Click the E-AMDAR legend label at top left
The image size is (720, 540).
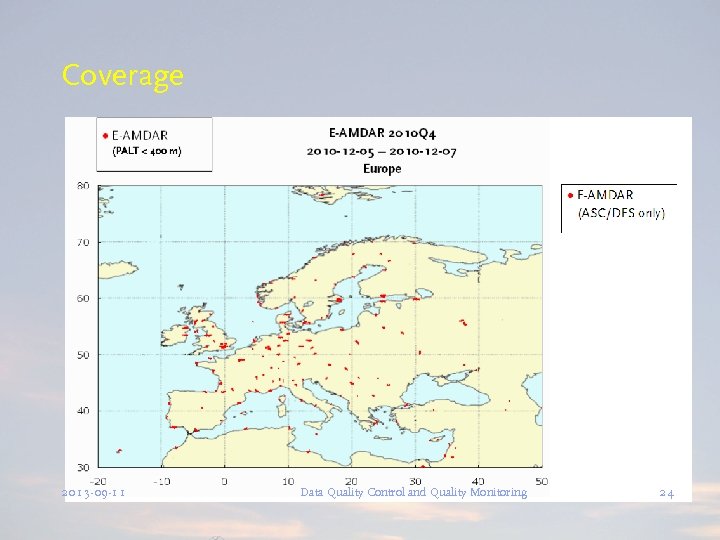tap(140, 136)
